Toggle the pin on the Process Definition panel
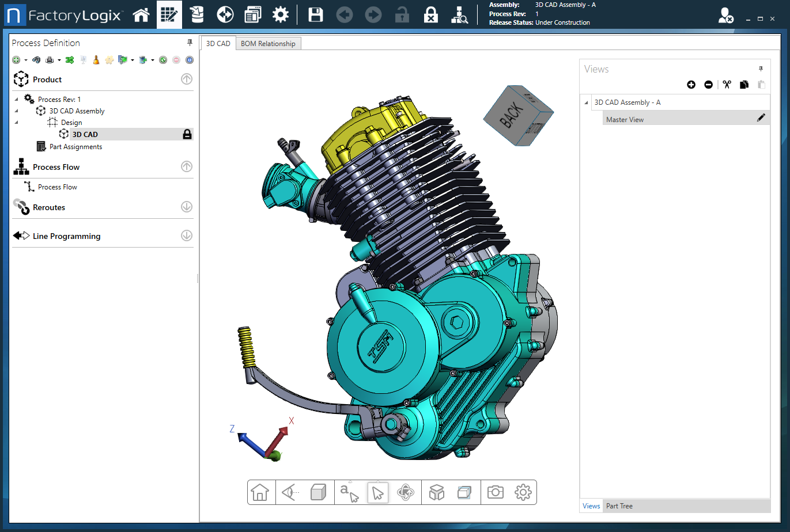 [x=189, y=42]
